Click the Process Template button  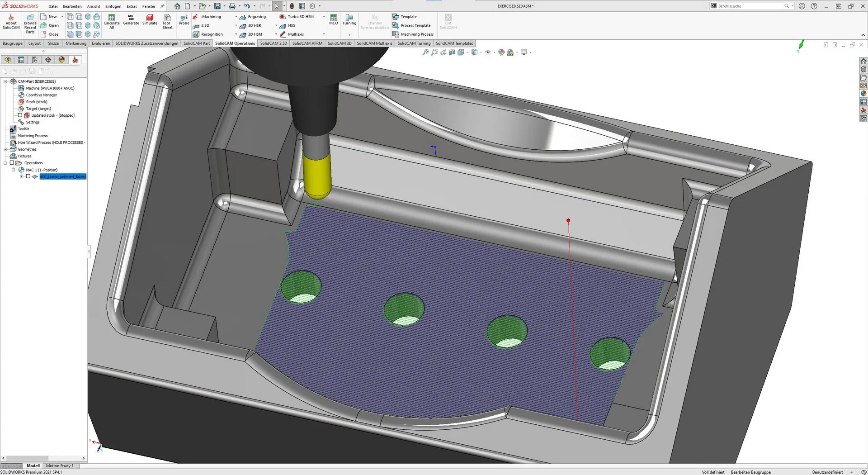415,25
